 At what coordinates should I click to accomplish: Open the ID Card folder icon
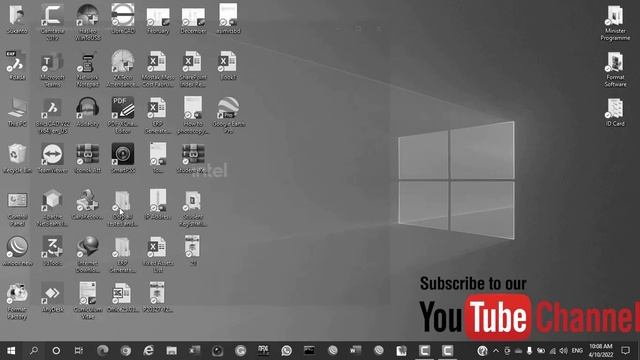(615, 112)
